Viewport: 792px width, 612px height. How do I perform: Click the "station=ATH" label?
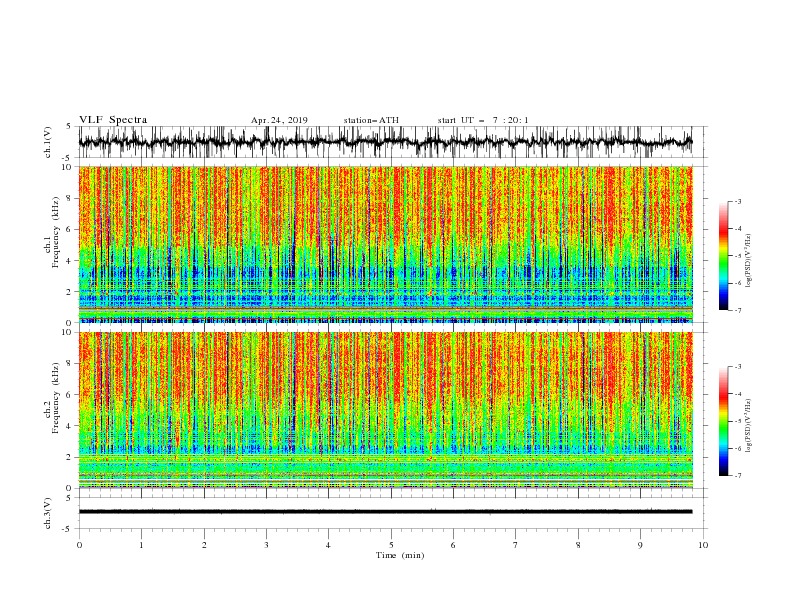(371, 120)
